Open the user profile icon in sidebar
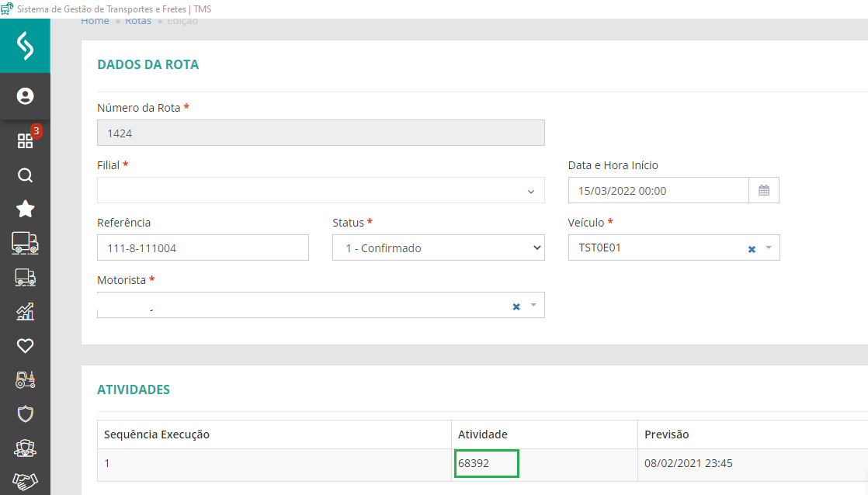The height and width of the screenshot is (495, 868). [25, 97]
